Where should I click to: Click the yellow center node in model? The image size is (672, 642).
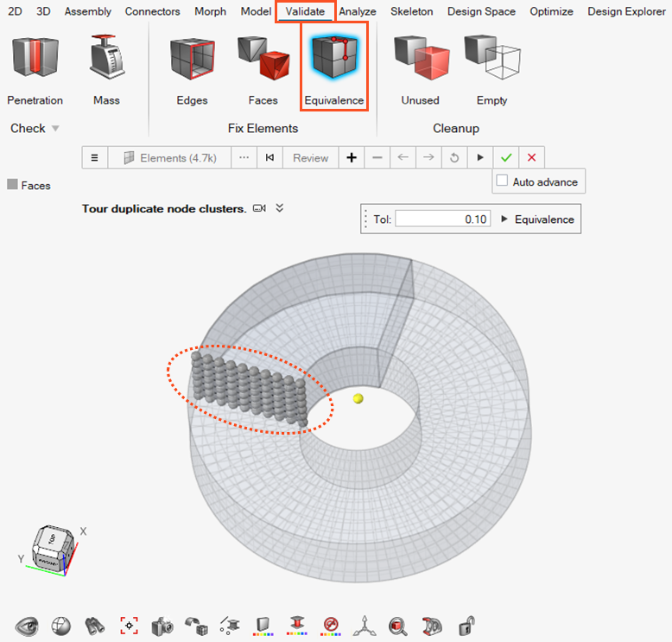click(358, 399)
